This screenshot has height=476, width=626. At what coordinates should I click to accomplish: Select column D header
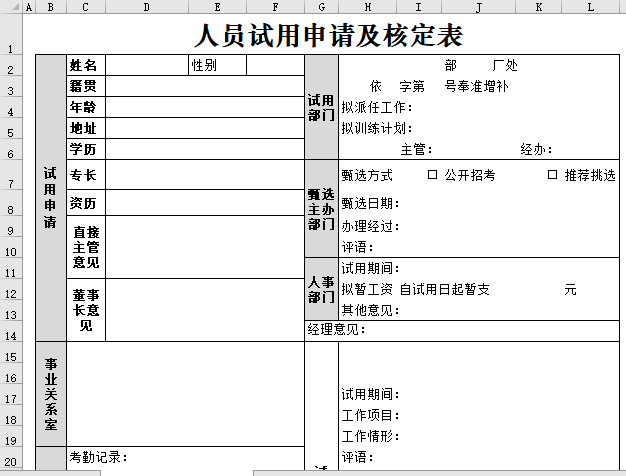(147, 8)
